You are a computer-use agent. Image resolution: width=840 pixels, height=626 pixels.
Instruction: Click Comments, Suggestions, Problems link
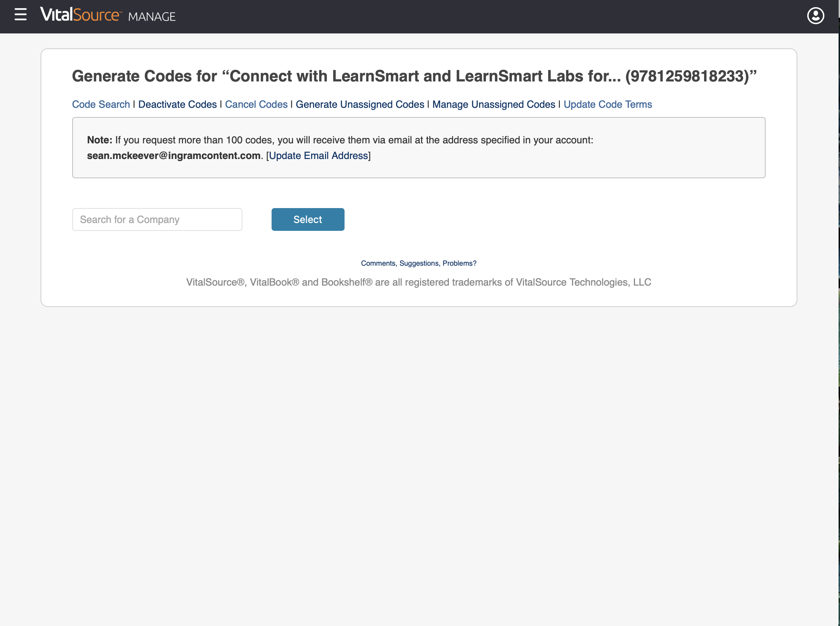click(419, 263)
